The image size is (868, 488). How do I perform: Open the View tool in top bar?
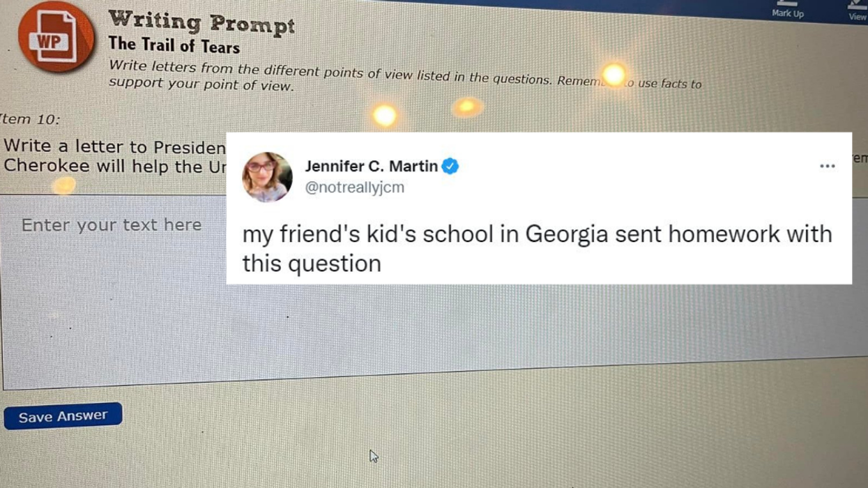[x=857, y=11]
